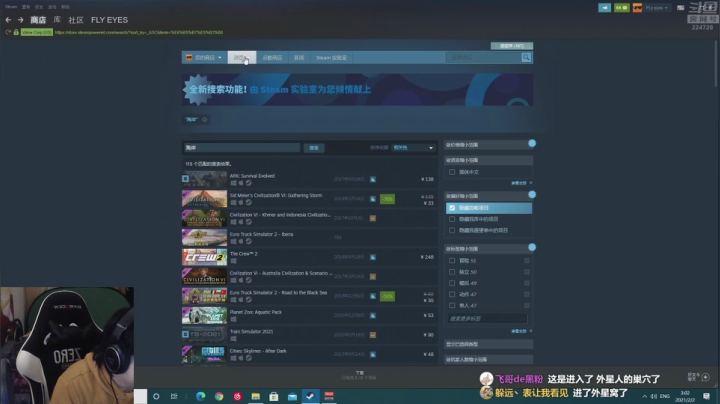Click the store search input field
The width and height of the screenshot is (720, 404).
[483, 57]
